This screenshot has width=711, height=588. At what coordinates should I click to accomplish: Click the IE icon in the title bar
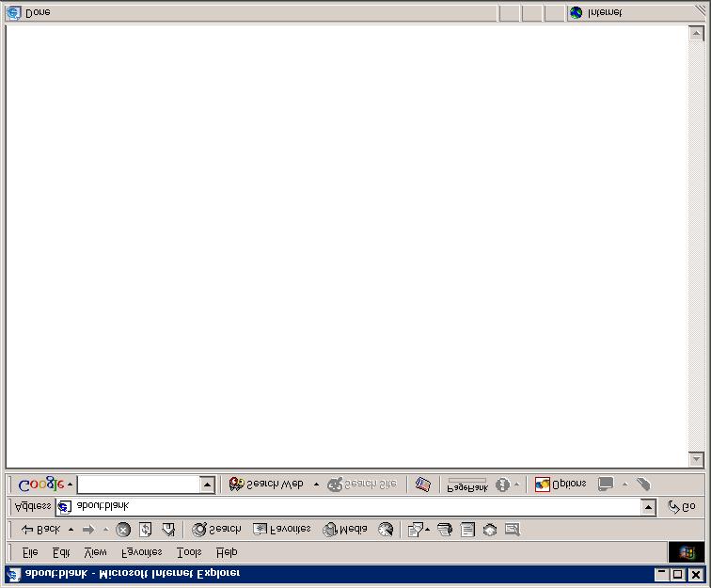pos(13,575)
